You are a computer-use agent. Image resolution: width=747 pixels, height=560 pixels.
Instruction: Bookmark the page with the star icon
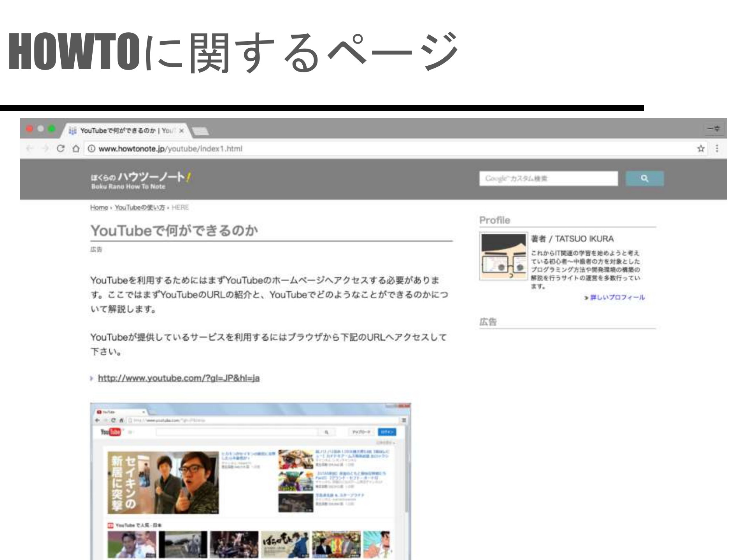coord(701,149)
